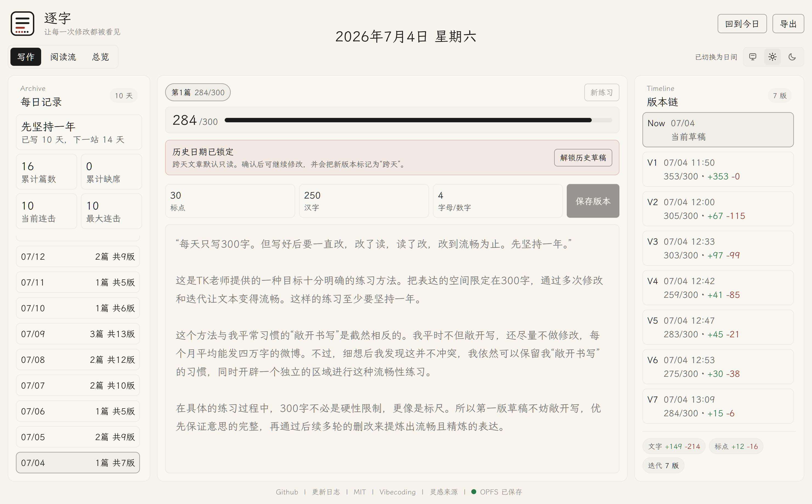
Task: Click the 30 标点 counter
Action: 230,201
